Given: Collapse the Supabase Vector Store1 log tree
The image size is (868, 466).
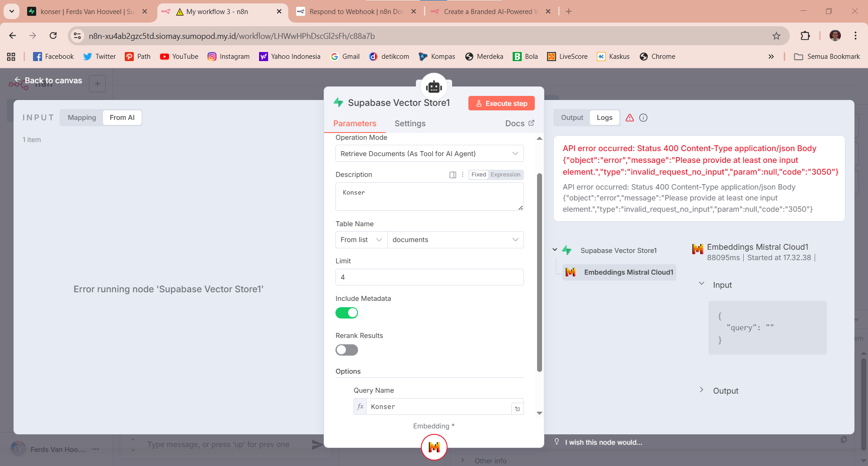Looking at the screenshot, I should (555, 250).
